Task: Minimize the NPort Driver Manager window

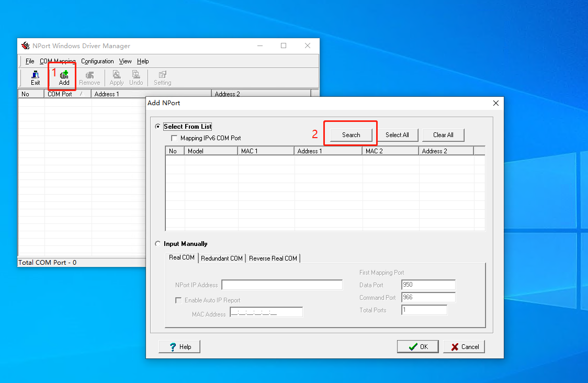Action: [260, 46]
